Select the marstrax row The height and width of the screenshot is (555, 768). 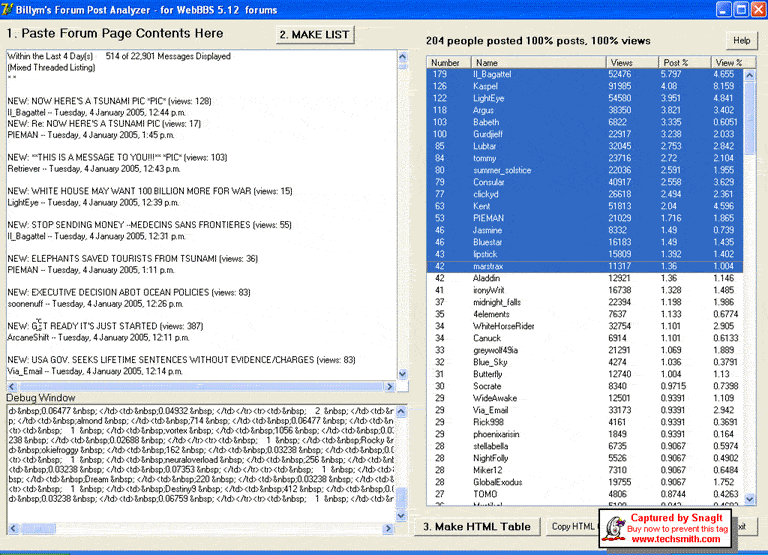point(585,266)
